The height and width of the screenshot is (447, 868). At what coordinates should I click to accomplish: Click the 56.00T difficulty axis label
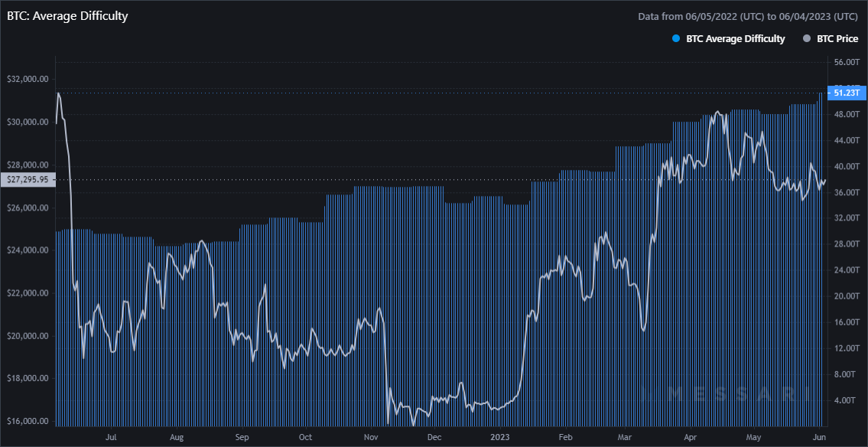(847, 62)
